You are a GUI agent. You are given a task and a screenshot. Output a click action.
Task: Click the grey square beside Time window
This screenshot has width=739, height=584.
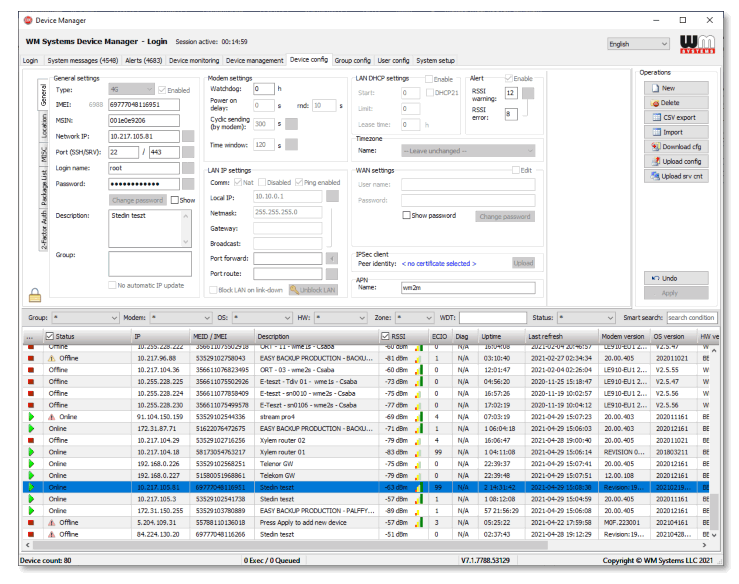click(291, 145)
